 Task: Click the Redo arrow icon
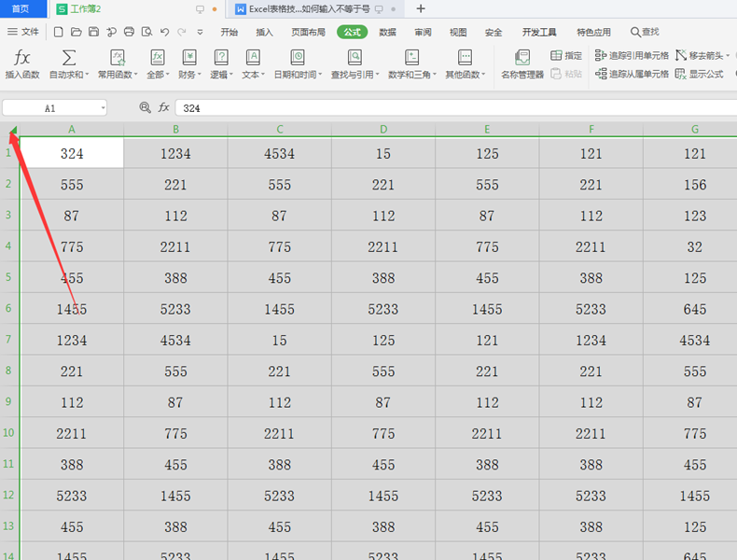[181, 32]
